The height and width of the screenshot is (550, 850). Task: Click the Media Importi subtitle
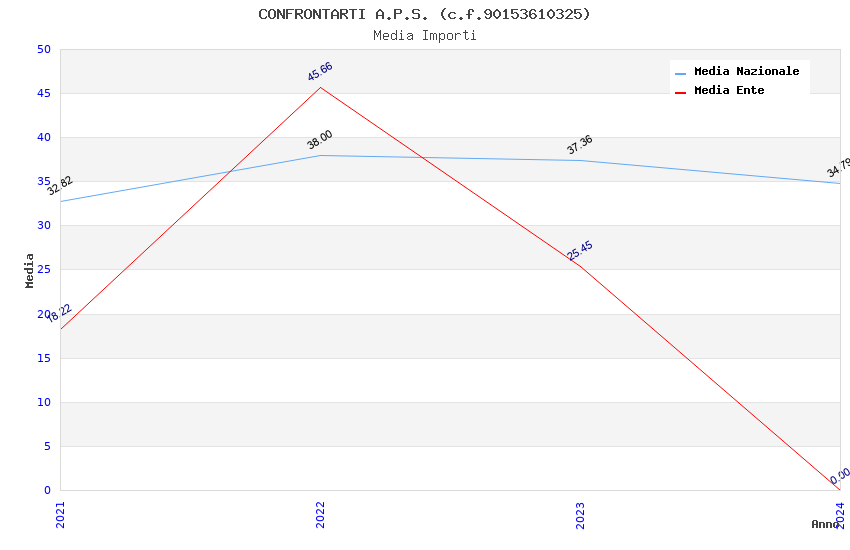tap(424, 36)
